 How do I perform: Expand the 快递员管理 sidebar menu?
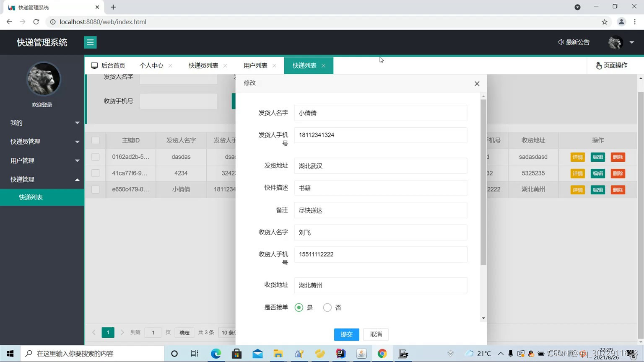pos(42,142)
